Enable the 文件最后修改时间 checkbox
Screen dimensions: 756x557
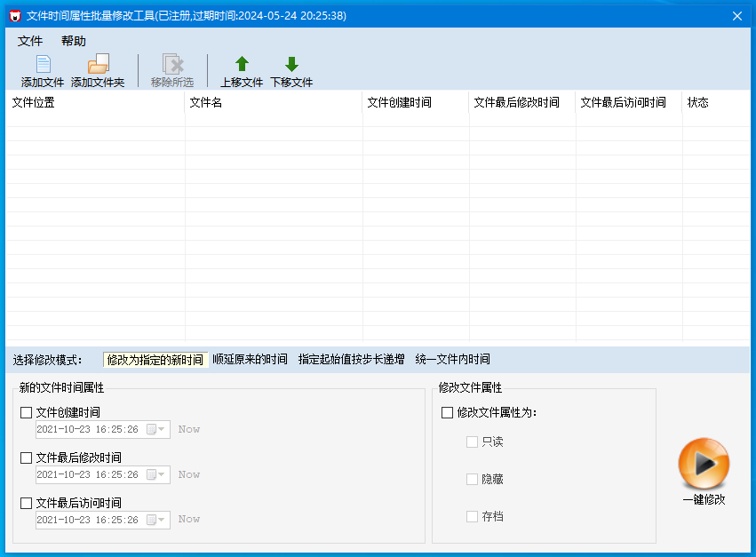27,458
